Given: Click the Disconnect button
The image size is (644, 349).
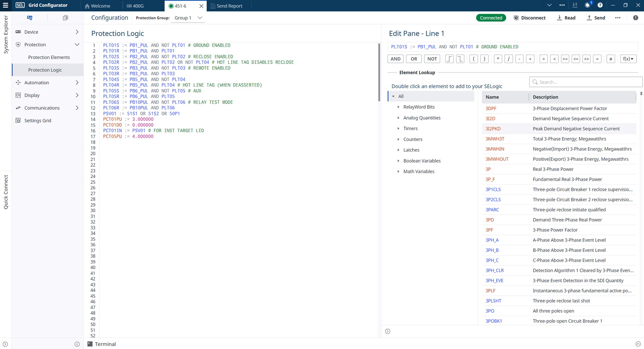Looking at the screenshot, I should click(530, 18).
